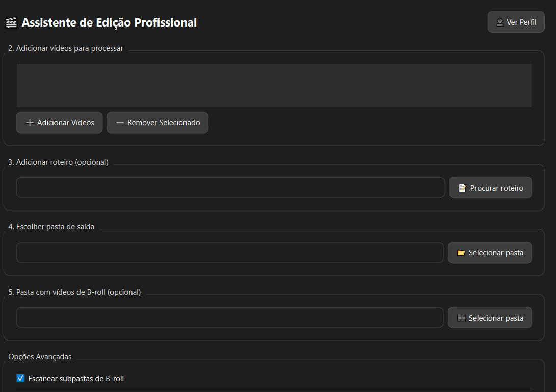Open the Ver Perfil button
The image size is (556, 392).
(x=516, y=22)
